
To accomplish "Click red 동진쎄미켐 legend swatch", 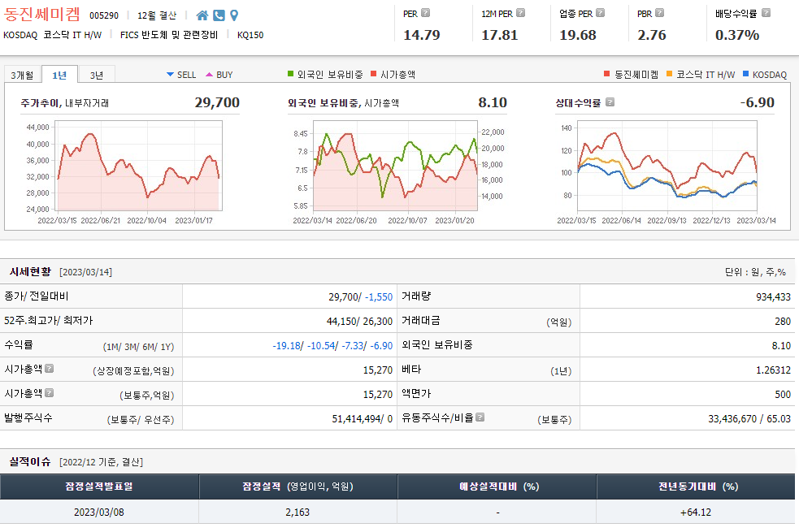I will click(607, 74).
